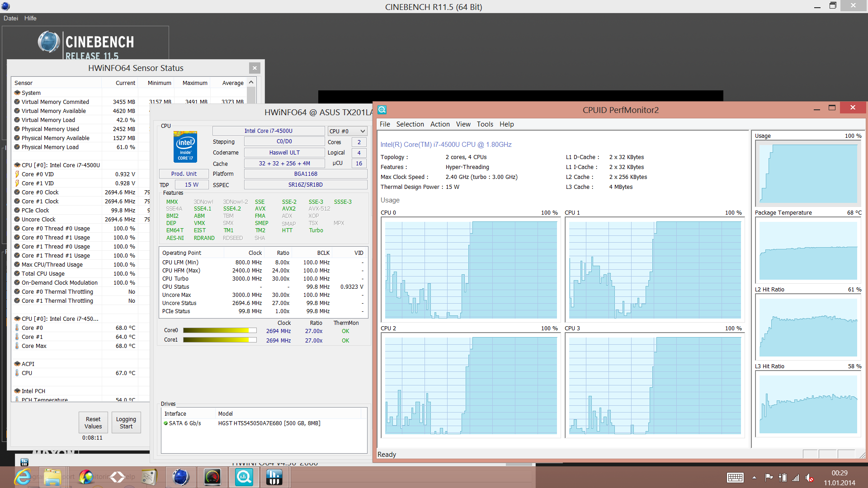
Task: Click the PerfMonitor2 title bar app icon
Action: [x=382, y=110]
